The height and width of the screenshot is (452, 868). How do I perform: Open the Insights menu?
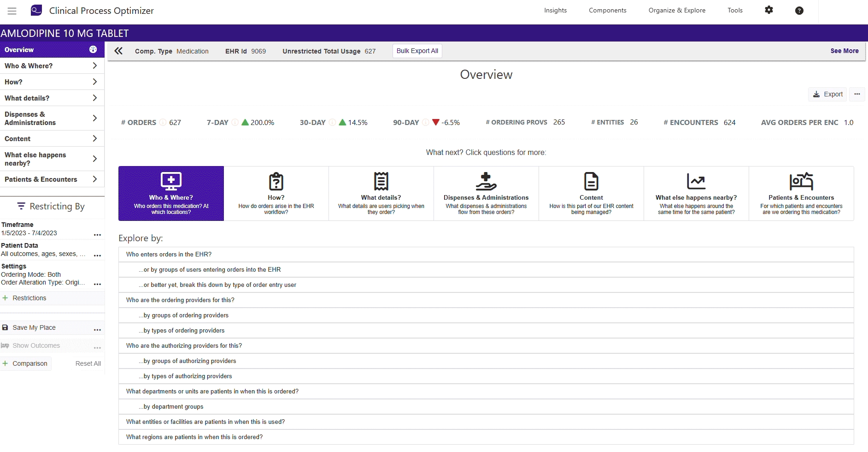point(555,11)
